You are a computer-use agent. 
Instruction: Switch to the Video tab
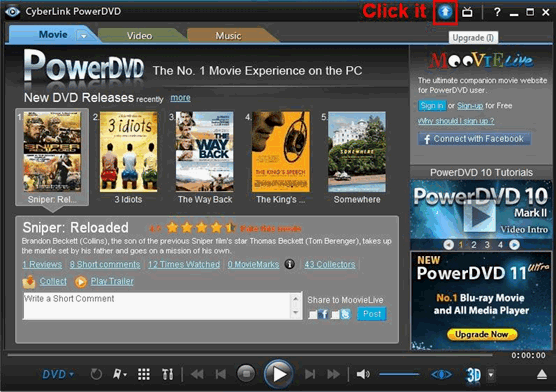click(140, 36)
